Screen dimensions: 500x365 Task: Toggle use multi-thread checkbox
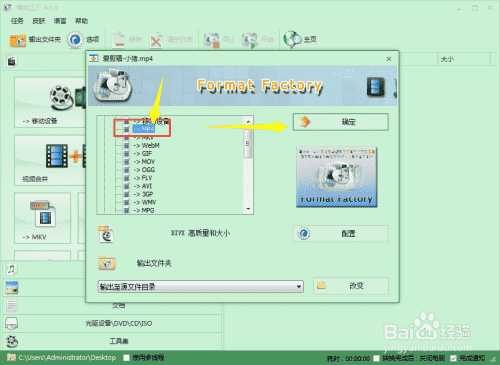tap(126, 358)
